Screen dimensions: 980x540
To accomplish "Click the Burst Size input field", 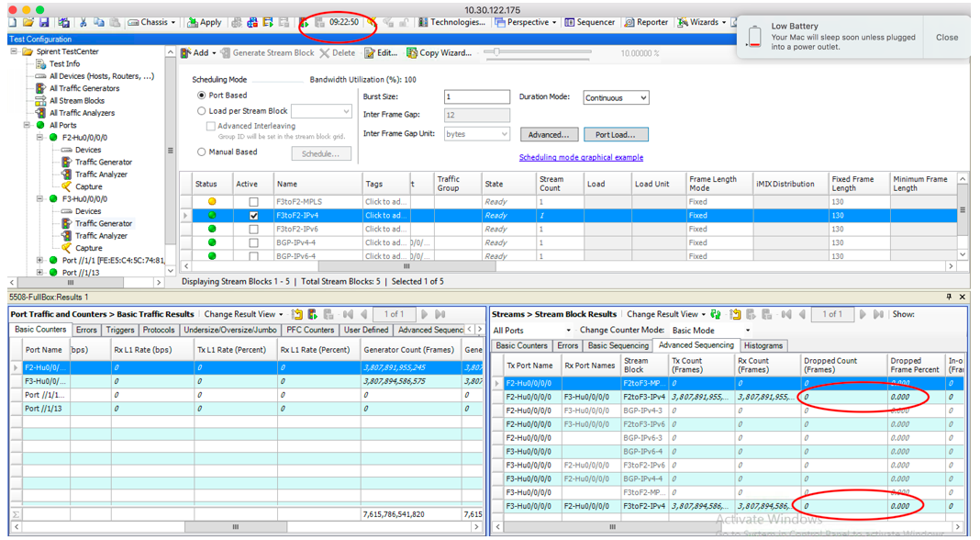I will tap(476, 97).
